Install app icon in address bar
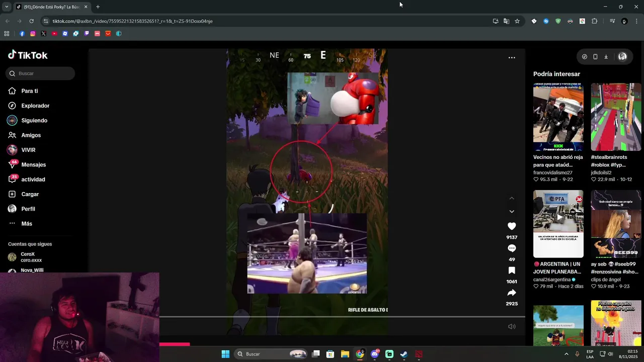Image resolution: width=644 pixels, height=362 pixels. pos(496,21)
